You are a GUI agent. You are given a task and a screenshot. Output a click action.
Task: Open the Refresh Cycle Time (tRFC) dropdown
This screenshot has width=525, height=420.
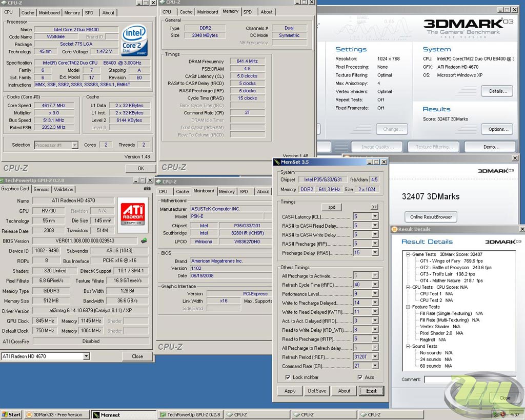(375, 284)
